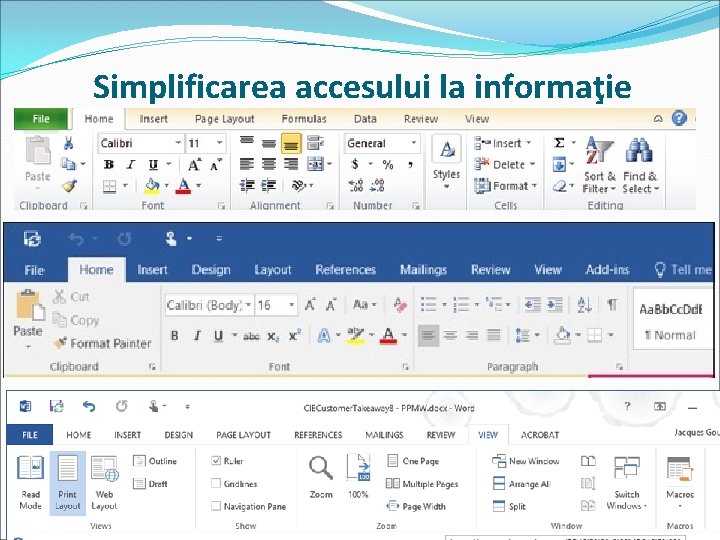Screen dimensions: 720x540
Task: Toggle the Ruler checkbox
Action: 216,460
